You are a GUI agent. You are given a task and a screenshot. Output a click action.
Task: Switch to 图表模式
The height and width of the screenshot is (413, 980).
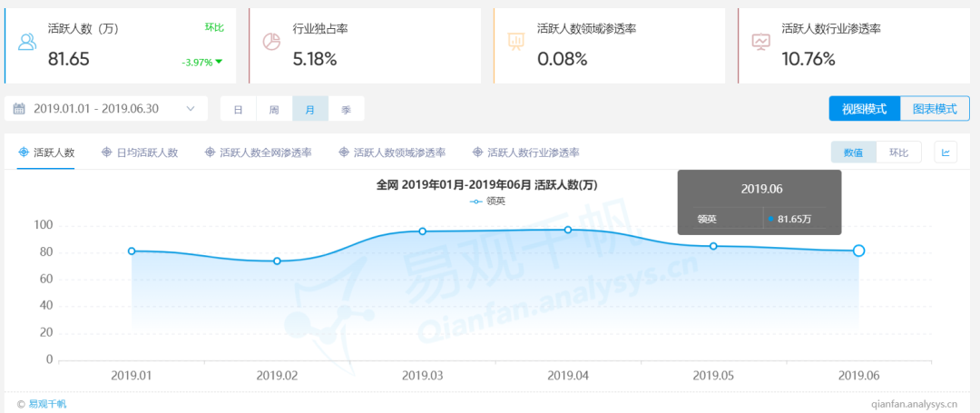935,109
